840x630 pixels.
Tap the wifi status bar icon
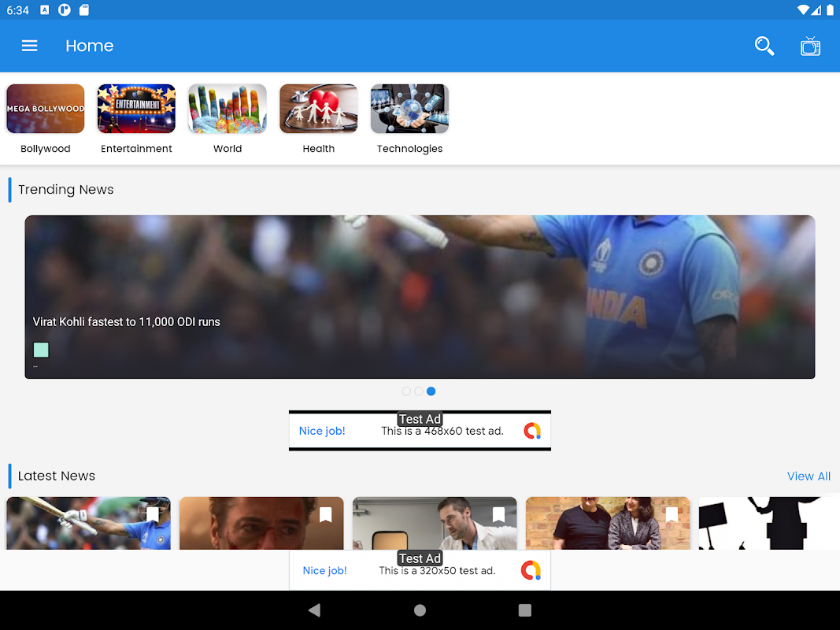(x=802, y=10)
